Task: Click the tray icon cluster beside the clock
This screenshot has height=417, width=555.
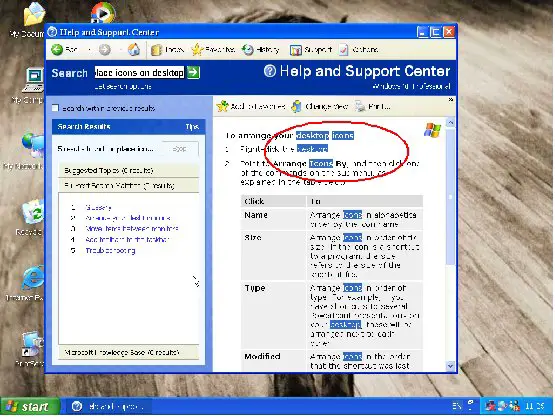Action: (x=502, y=406)
